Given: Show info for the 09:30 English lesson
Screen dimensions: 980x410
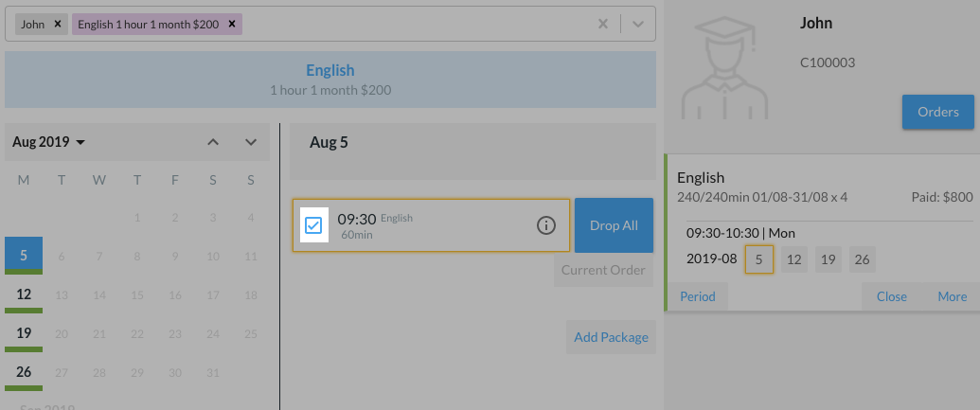Looking at the screenshot, I should pos(546,225).
